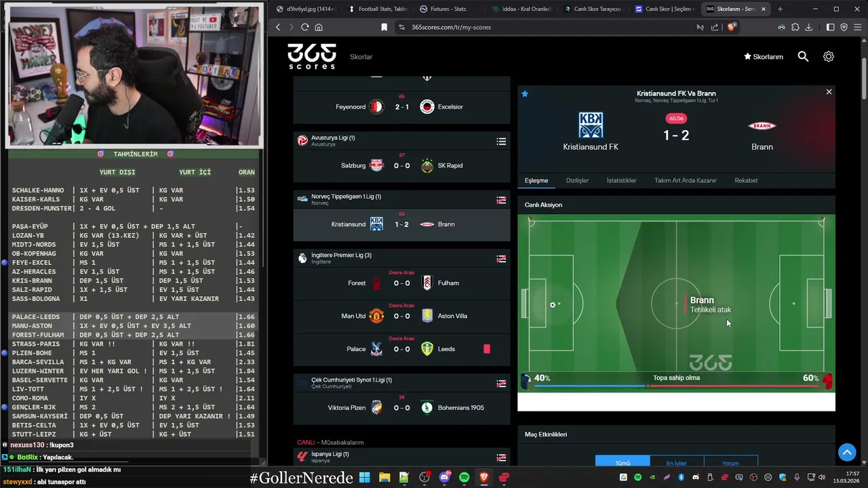Open the browser hamburger menu
The width and height of the screenshot is (868, 488).
858,27
